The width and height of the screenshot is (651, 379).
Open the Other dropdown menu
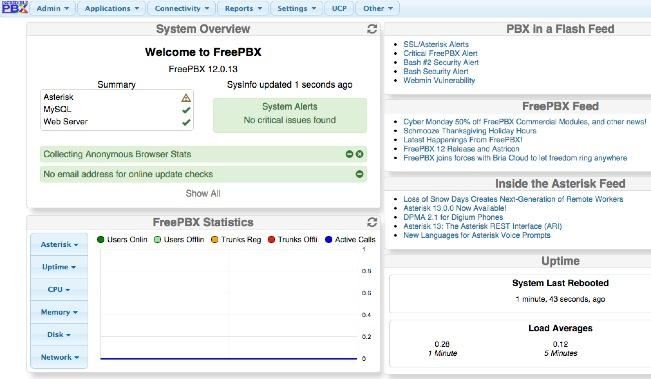pos(378,8)
